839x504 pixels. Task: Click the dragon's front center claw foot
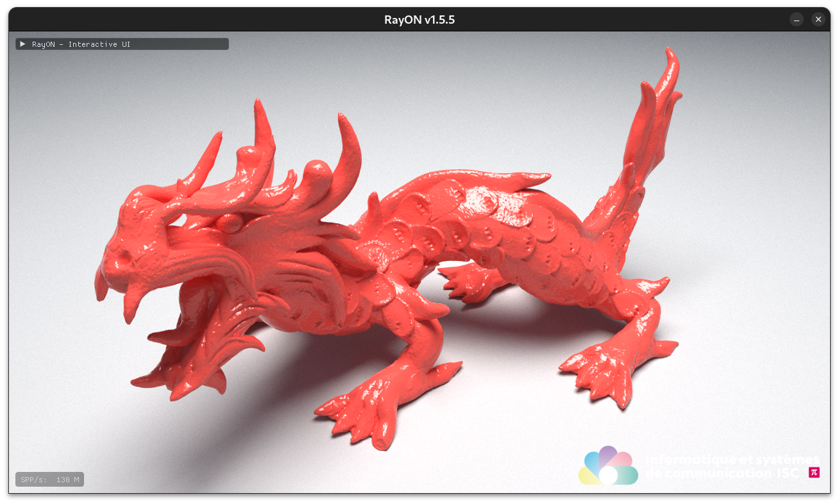click(x=366, y=410)
